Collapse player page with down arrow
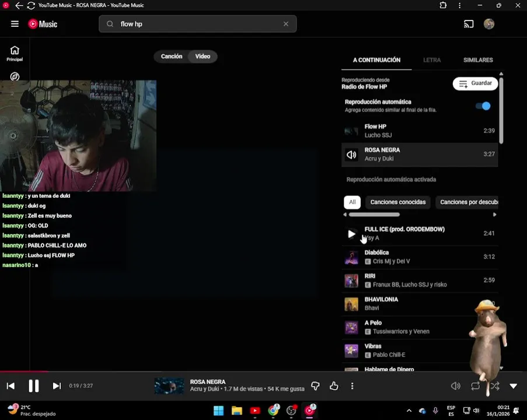527x420 pixels. point(513,386)
